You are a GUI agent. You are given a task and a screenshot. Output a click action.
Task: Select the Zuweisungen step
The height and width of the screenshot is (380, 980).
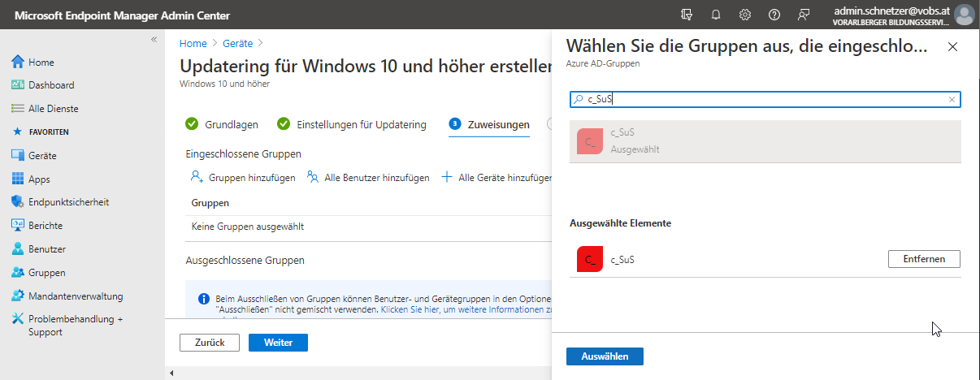pos(489,124)
